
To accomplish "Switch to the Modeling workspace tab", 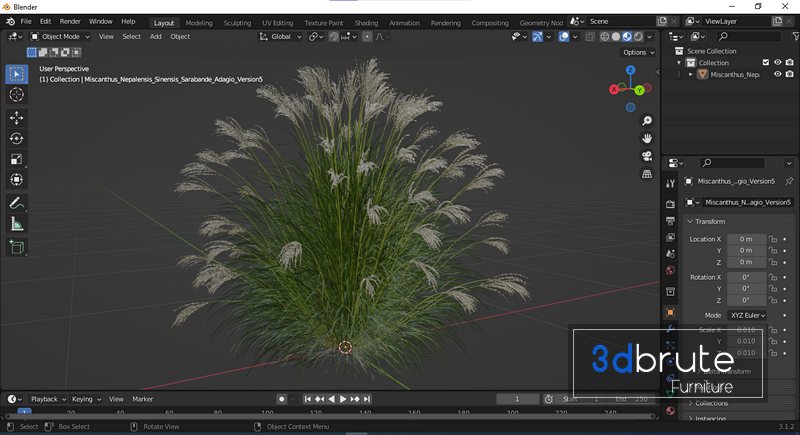I will (x=199, y=23).
